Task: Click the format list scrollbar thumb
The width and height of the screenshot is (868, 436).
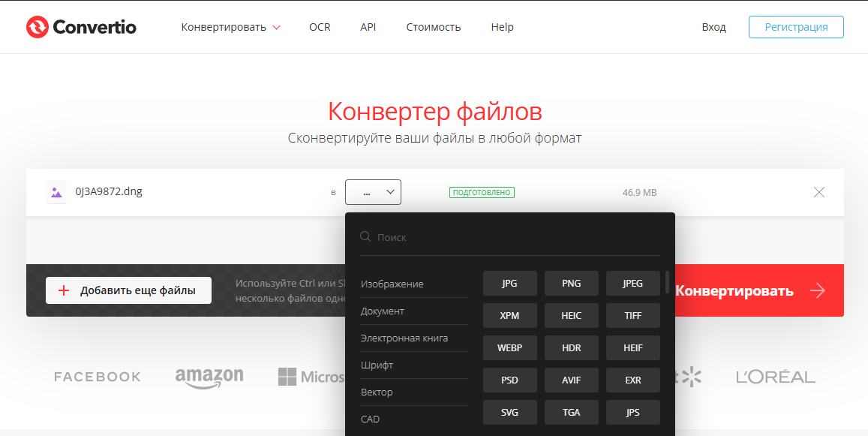Action: pyautogui.click(x=667, y=282)
